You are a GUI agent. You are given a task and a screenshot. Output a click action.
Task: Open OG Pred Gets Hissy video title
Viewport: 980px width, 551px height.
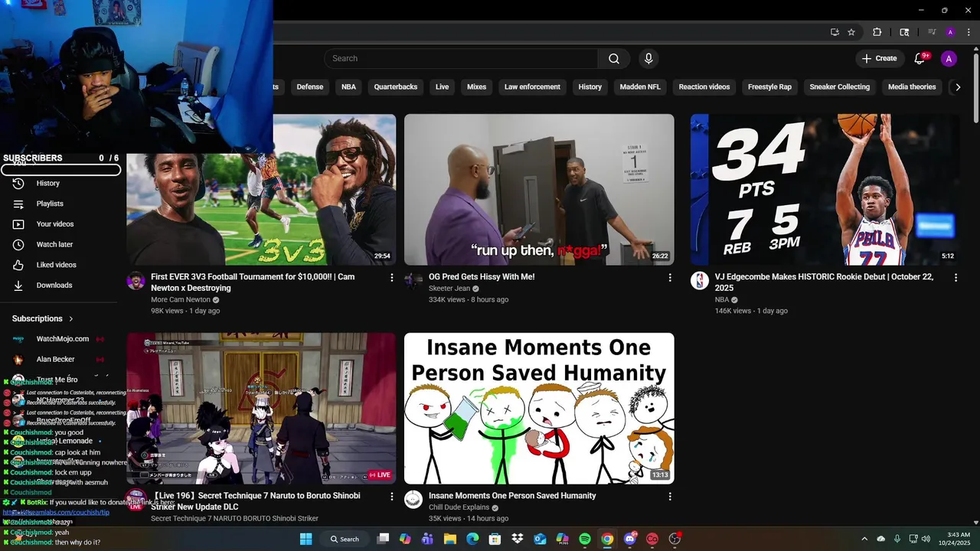tap(482, 277)
